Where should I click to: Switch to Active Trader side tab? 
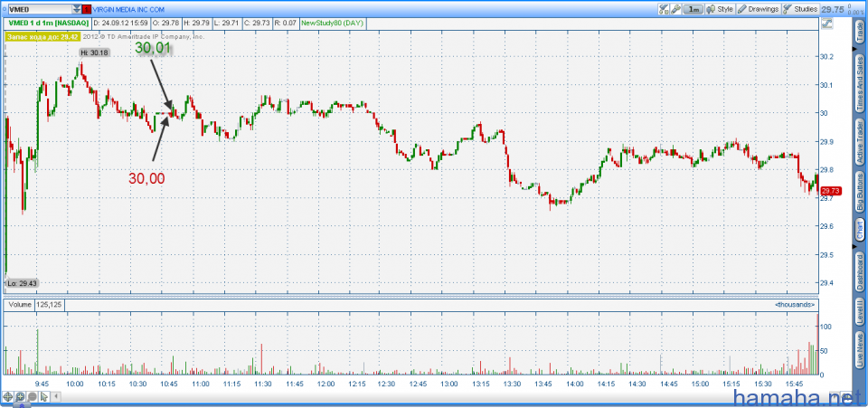coord(860,142)
